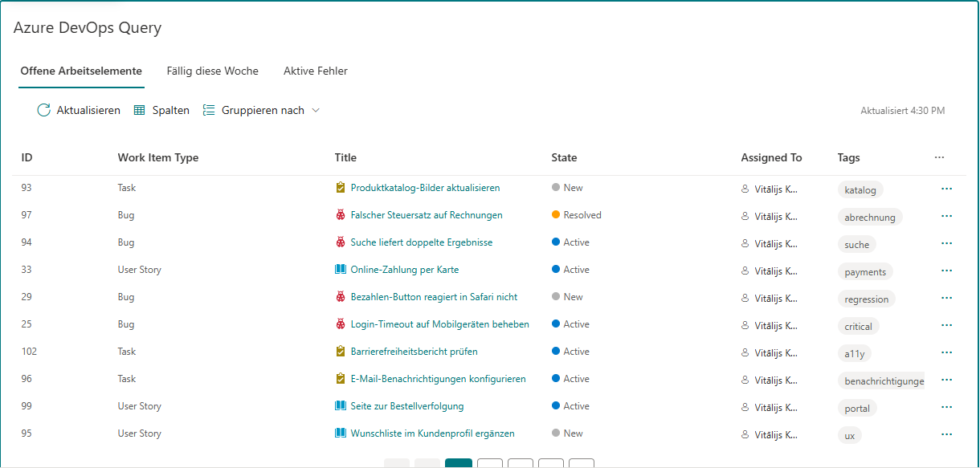Click the payments tag
Viewport: 980px width, 468px height.
pos(865,272)
